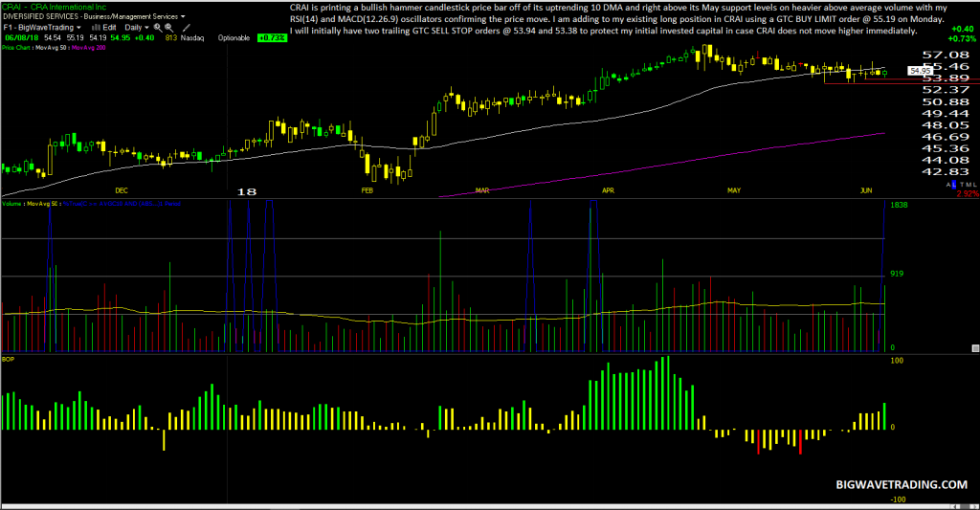This screenshot has height=510, width=980.
Task: Click the APR month marker
Action: click(608, 190)
